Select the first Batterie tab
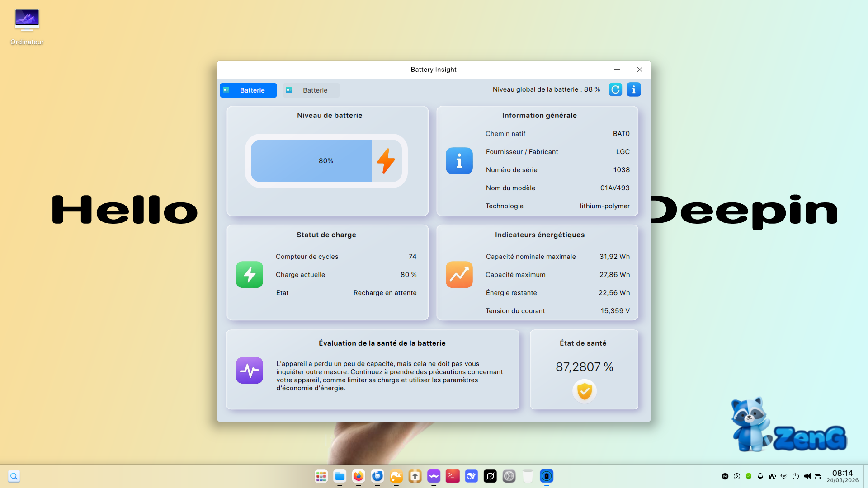Image resolution: width=868 pixels, height=488 pixels. tap(248, 90)
